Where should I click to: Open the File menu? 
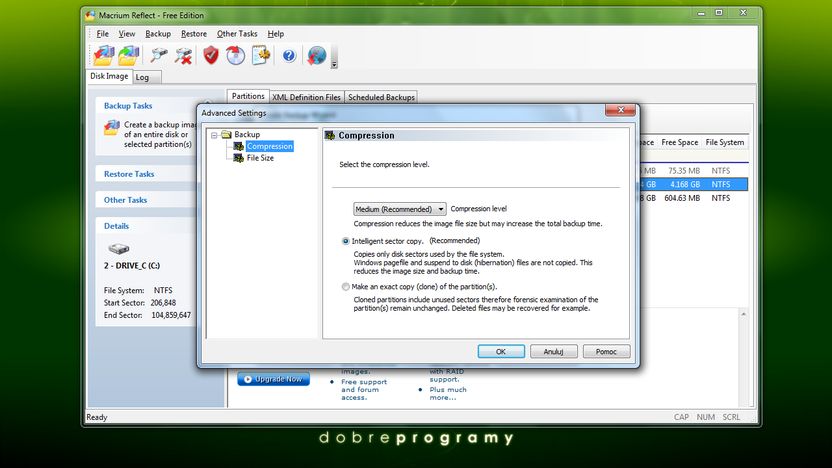click(x=102, y=34)
